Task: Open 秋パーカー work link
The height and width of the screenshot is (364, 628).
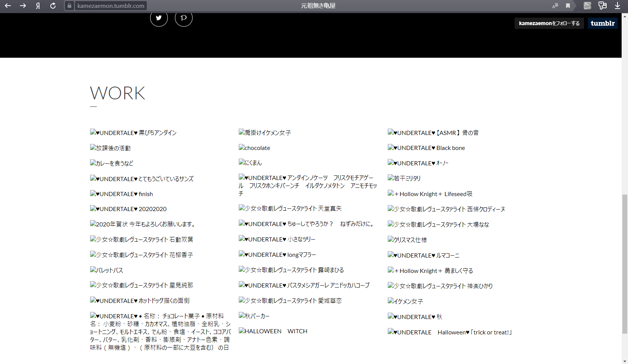Action: 254,316
